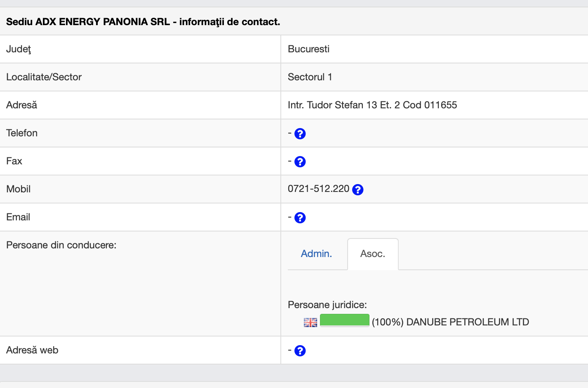Click the Intr. Tudor Stefan address text
The height and width of the screenshot is (388, 588).
pos(372,105)
